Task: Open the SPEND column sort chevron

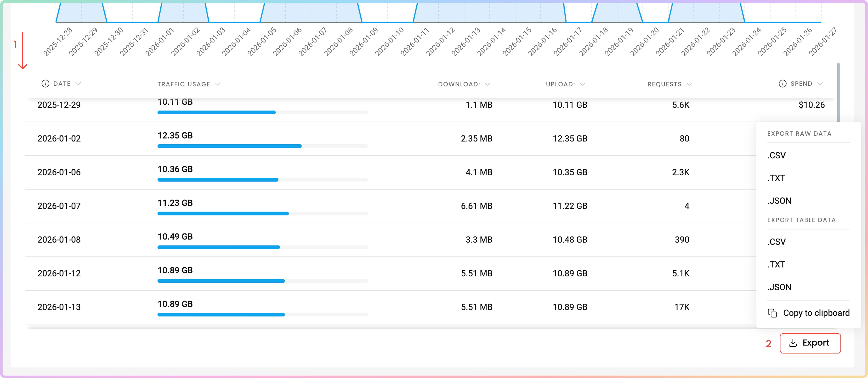Action: (x=820, y=84)
